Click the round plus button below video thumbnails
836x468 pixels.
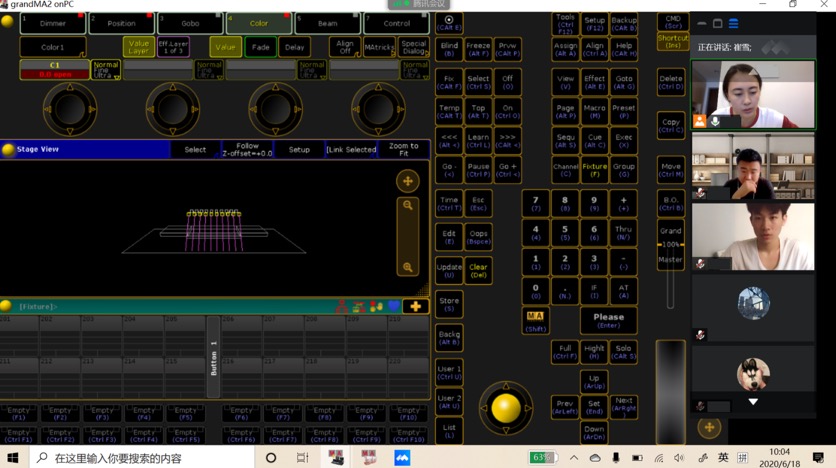pos(709,427)
